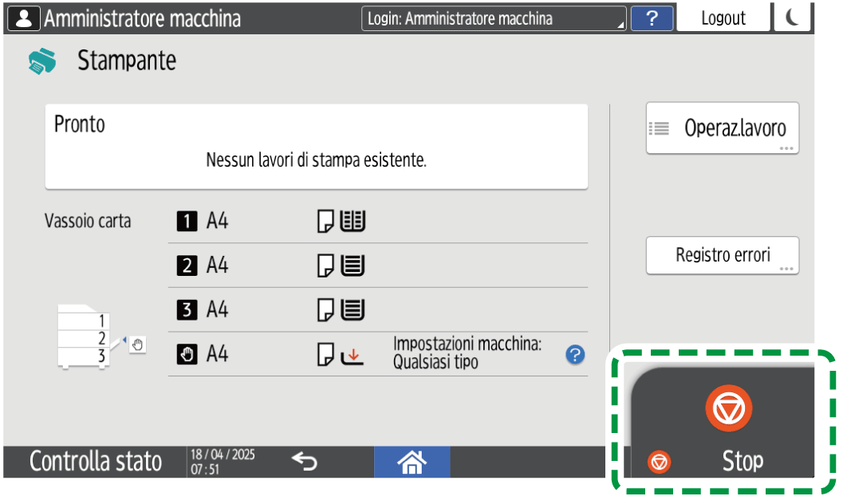Click the small orange stop icon

tap(659, 463)
